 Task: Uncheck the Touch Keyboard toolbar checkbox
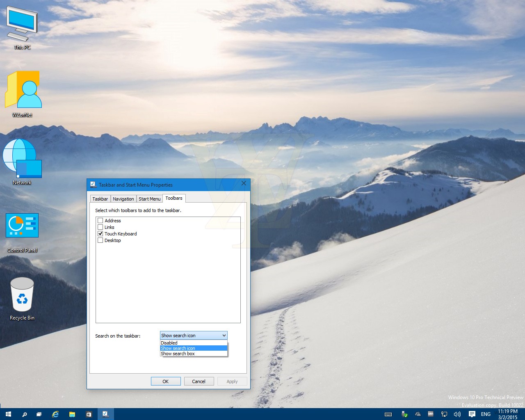100,234
